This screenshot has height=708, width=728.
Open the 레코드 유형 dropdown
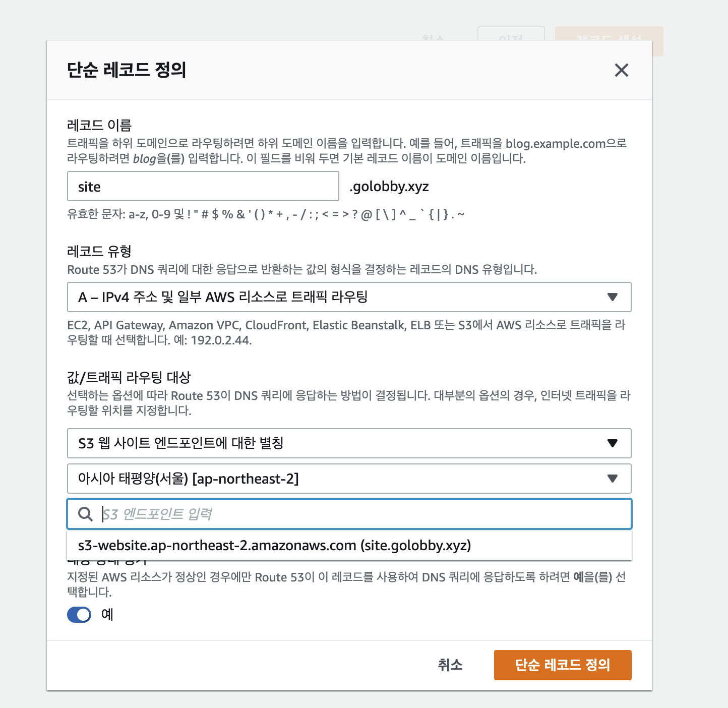349,297
